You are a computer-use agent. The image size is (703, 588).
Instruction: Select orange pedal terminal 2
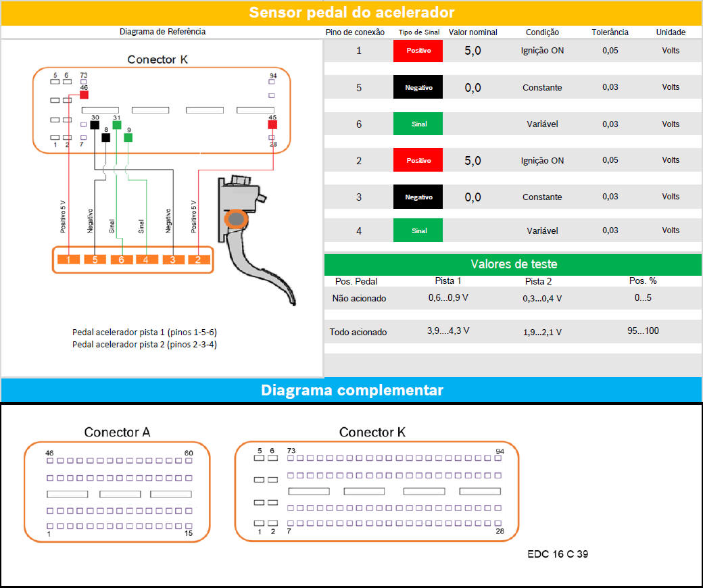point(198,260)
